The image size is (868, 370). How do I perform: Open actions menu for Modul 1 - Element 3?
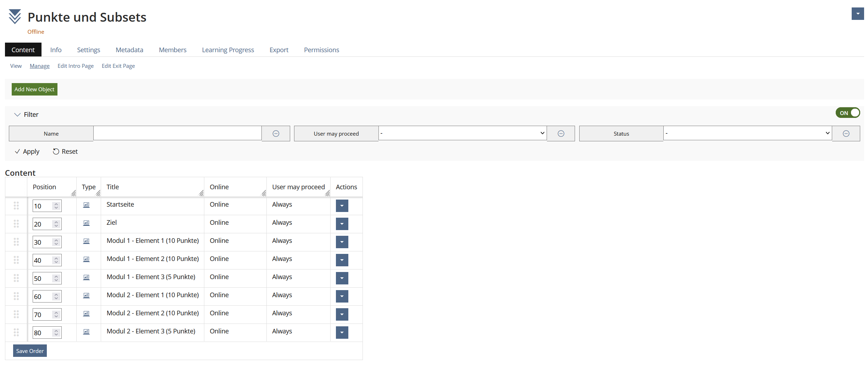tap(342, 278)
